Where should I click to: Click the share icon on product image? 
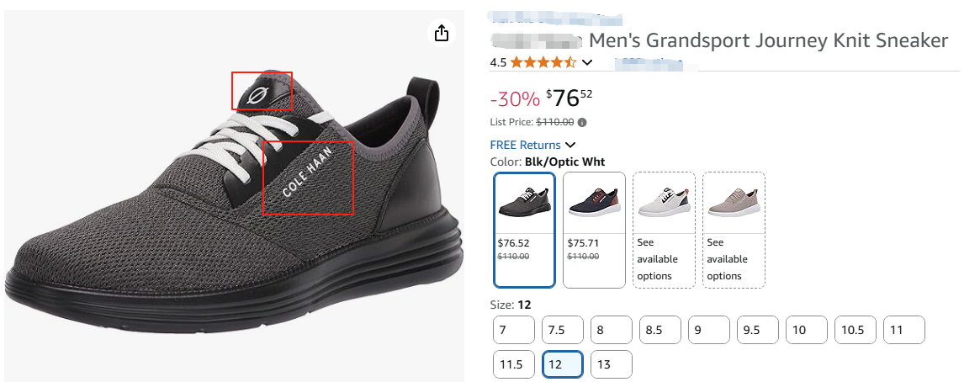(442, 34)
